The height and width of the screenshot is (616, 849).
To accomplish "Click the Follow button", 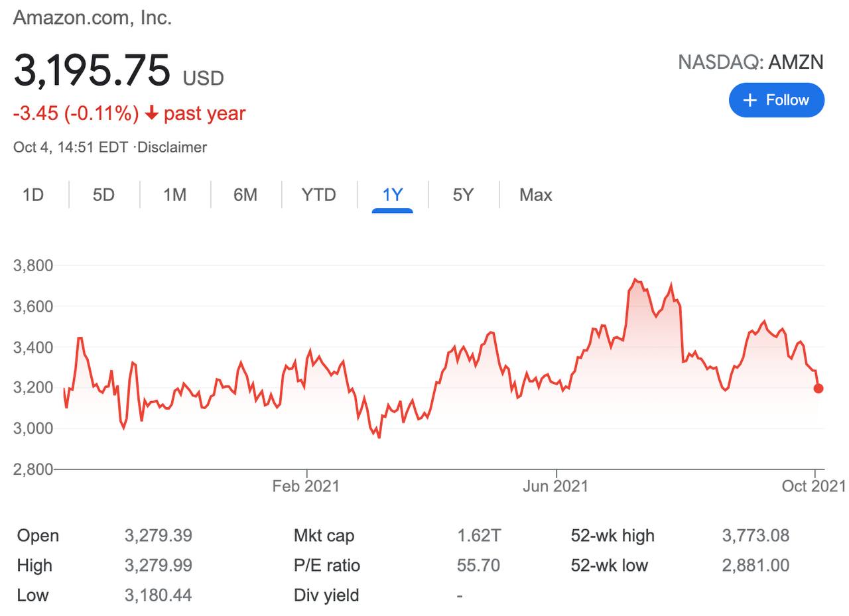I will click(776, 100).
